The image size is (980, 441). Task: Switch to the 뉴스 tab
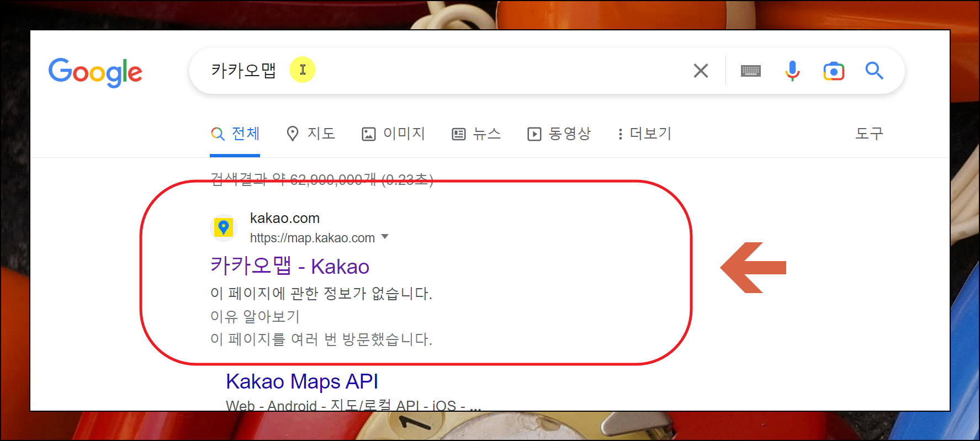pos(476,134)
